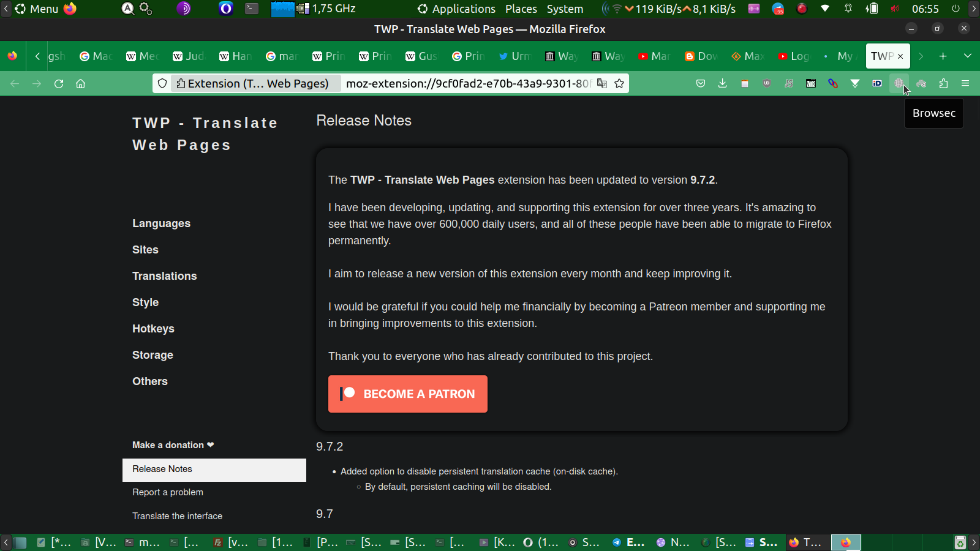The image size is (980, 551).
Task: Click the BECOME A PATRON button
Action: (x=408, y=394)
